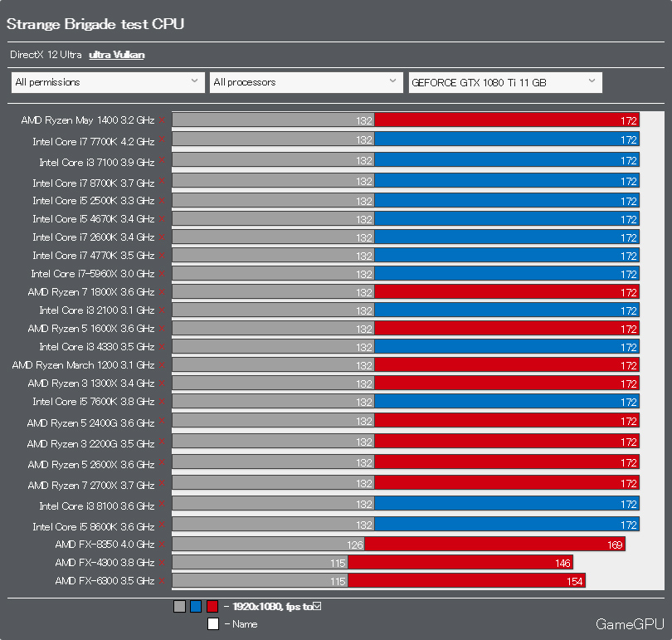Screen dimensions: 672x640
Task: Open the All permissions dropdown
Action: [x=108, y=82]
